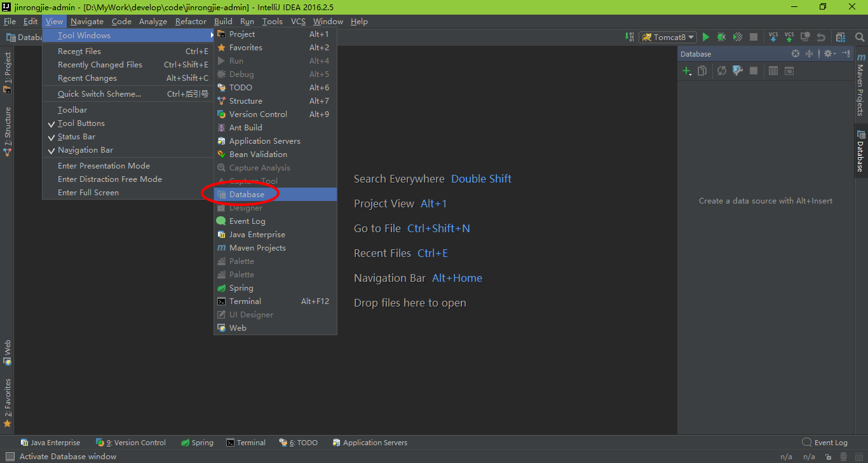Click the Make Project icon left of Tomcat8
The height and width of the screenshot is (463, 868).
(x=629, y=38)
